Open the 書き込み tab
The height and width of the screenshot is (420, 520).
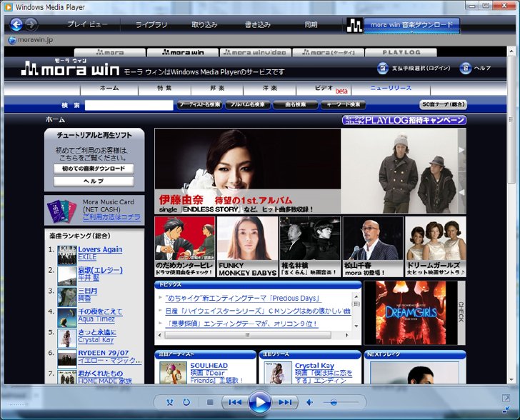pyautogui.click(x=258, y=24)
